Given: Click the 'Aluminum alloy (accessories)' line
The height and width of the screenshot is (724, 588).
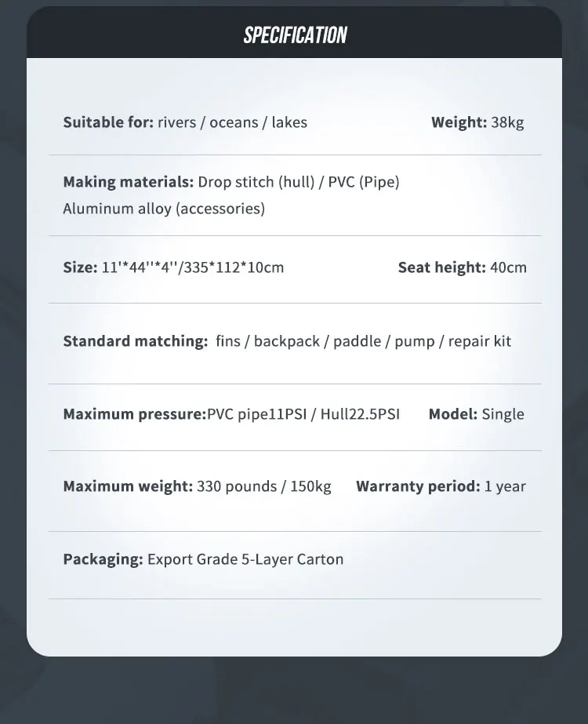Looking at the screenshot, I should pos(164,209).
